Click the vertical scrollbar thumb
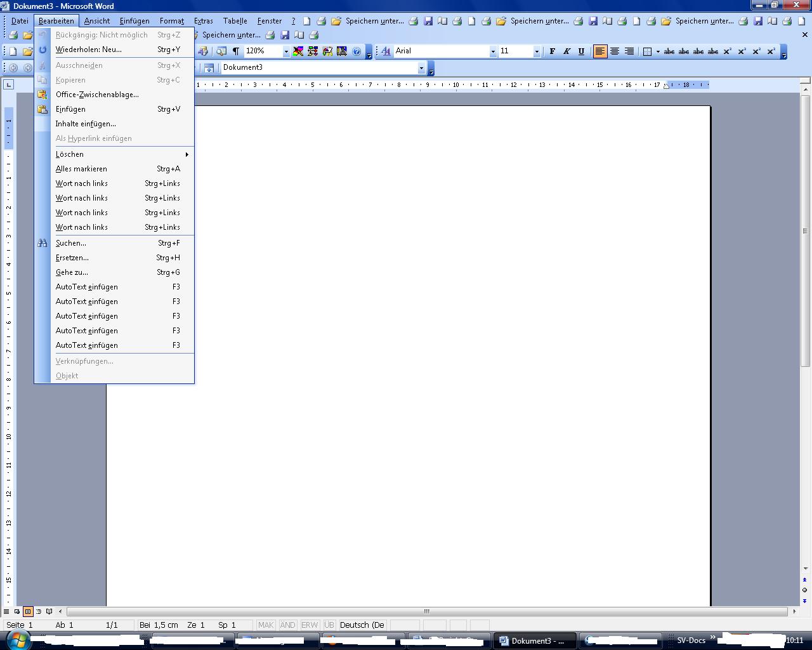Screen dimensions: 812x650 click(x=805, y=231)
